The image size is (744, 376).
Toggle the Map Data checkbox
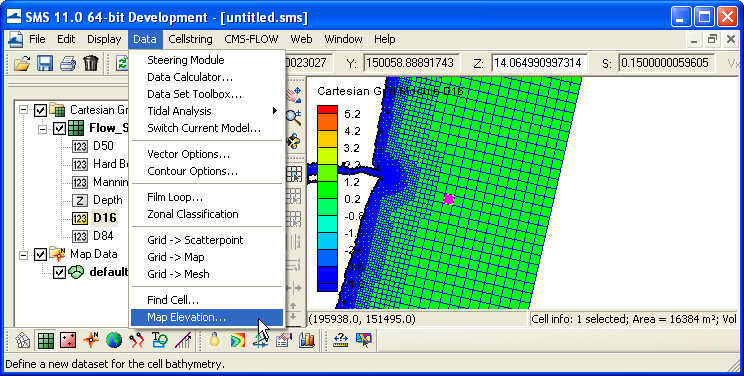tap(40, 254)
